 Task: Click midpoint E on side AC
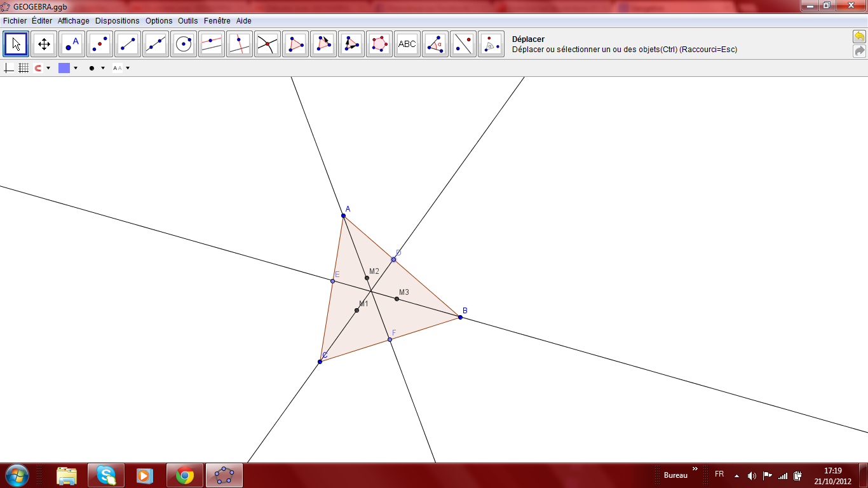pos(332,281)
